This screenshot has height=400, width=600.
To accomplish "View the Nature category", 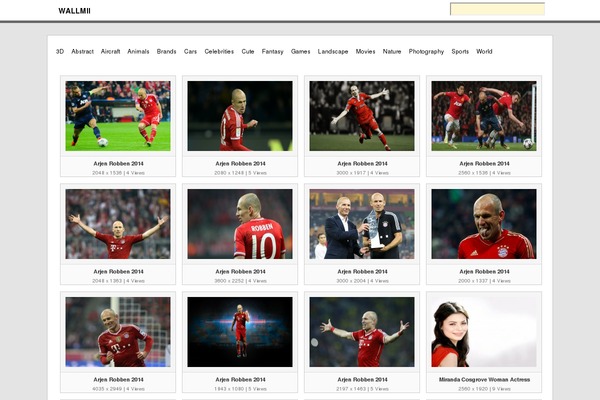I will pos(392,51).
